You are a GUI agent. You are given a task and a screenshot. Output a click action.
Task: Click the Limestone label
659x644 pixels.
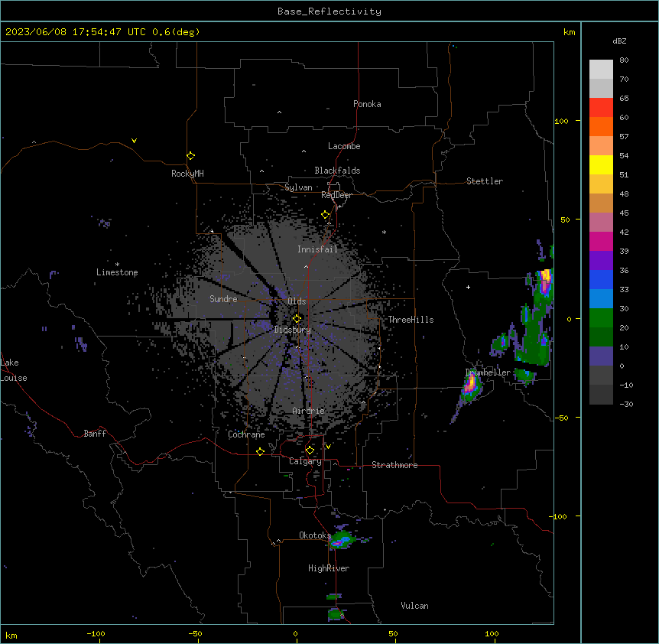tap(117, 272)
